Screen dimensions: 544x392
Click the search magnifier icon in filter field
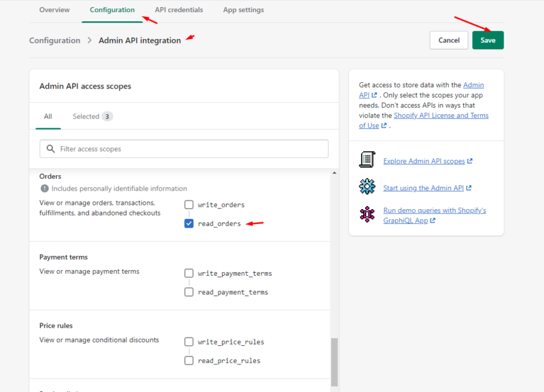pyautogui.click(x=51, y=149)
